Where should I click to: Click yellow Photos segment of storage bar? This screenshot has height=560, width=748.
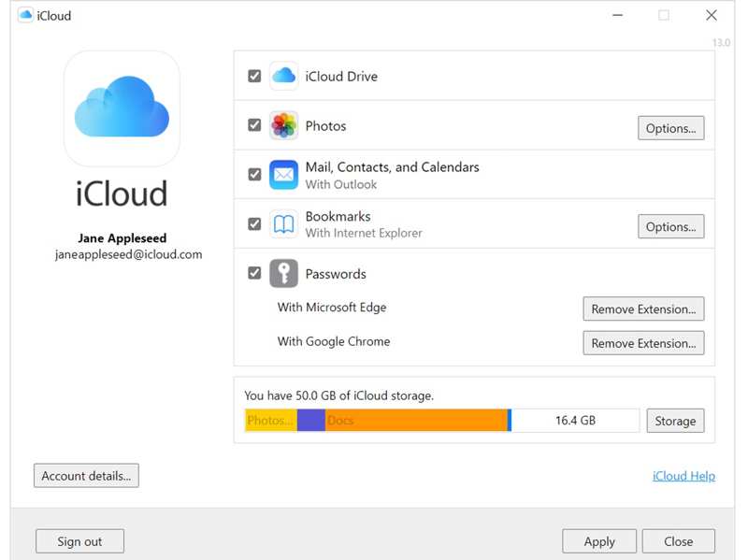tap(271, 421)
